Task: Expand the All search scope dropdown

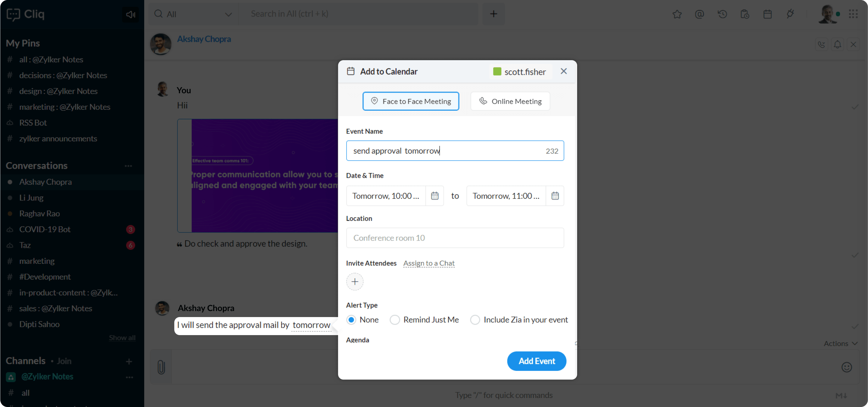Action: (x=228, y=14)
